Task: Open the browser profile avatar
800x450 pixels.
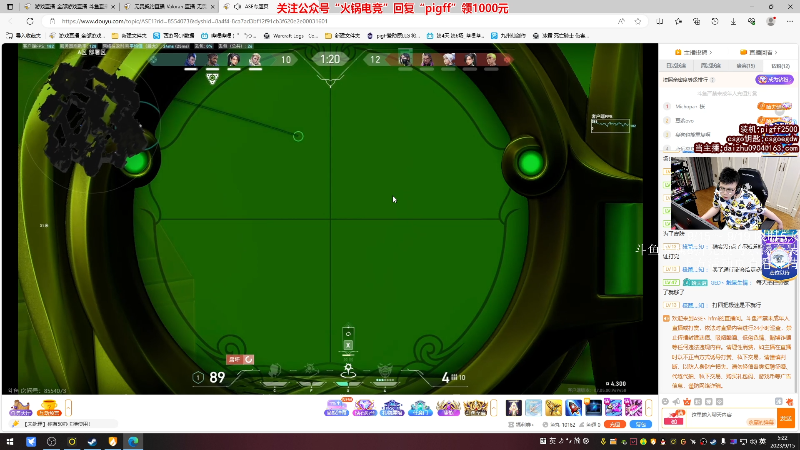Action: [771, 21]
